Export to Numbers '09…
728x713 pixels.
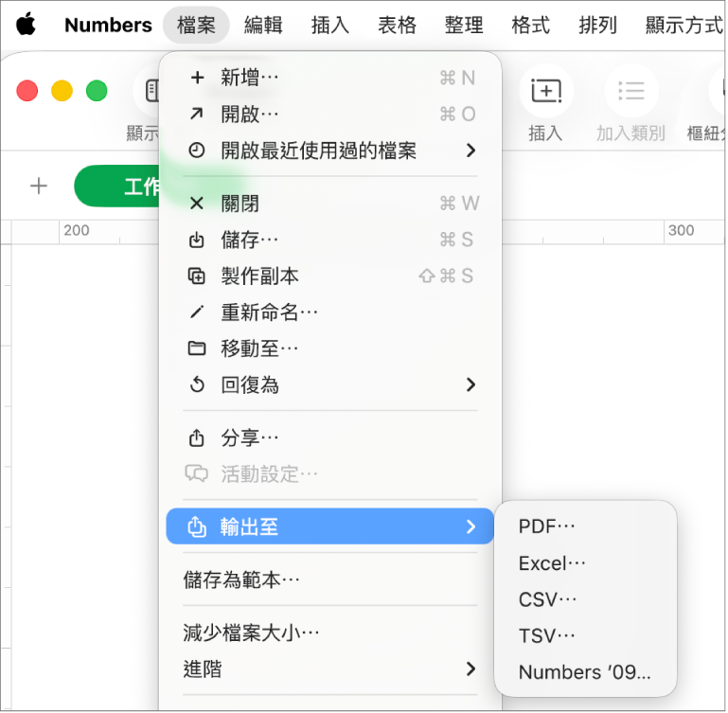tap(585, 671)
